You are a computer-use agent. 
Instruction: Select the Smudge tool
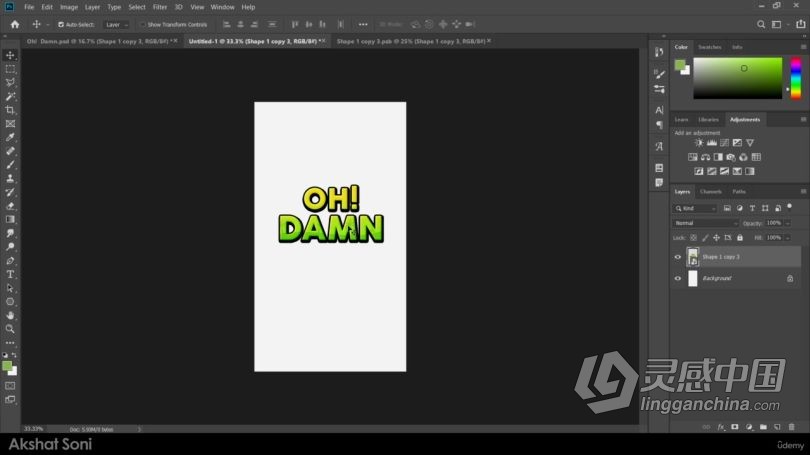pyautogui.click(x=10, y=233)
